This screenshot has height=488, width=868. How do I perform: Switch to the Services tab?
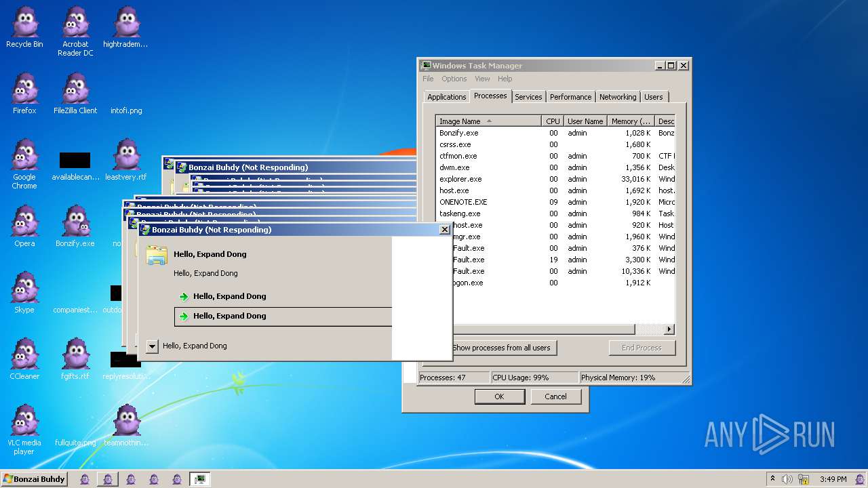pos(528,97)
